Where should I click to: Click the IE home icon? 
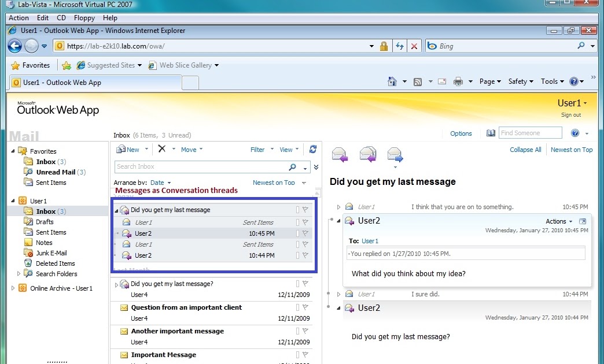pos(392,81)
